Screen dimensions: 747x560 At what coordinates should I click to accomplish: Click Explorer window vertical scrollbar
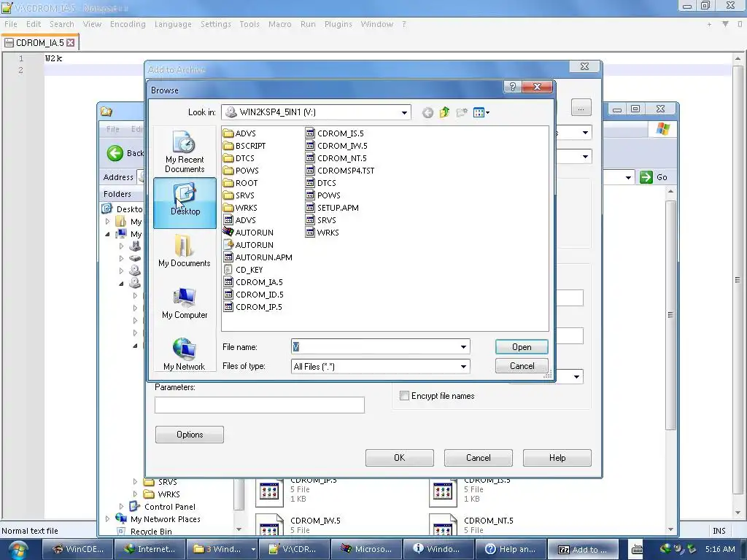671,314
